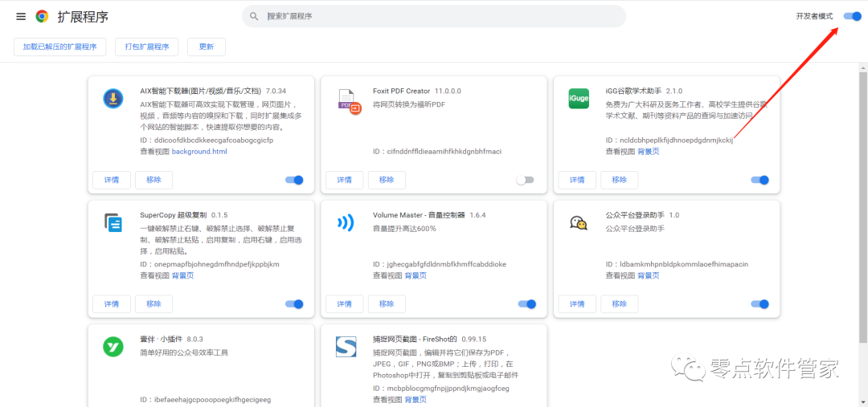Disable the Volume Master extension
The height and width of the screenshot is (407, 868).
[x=527, y=303]
